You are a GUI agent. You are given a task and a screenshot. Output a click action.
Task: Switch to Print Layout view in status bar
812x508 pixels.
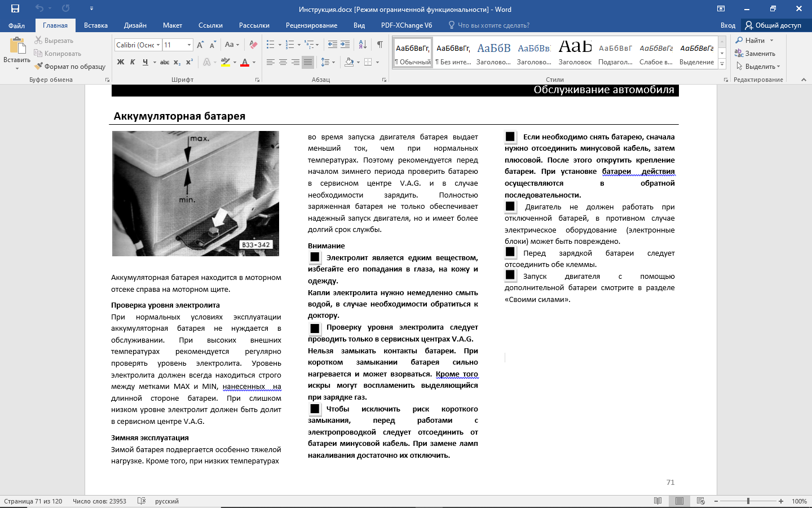(679, 501)
